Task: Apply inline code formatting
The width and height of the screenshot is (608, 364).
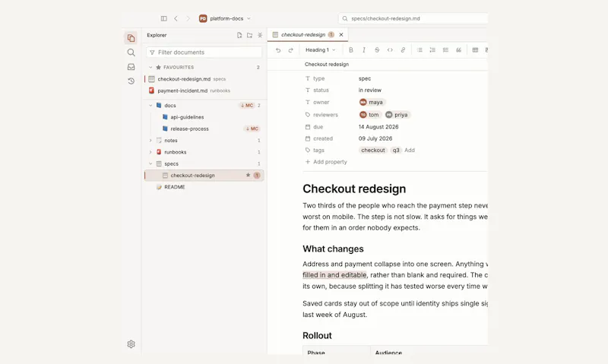Action: pos(390,50)
